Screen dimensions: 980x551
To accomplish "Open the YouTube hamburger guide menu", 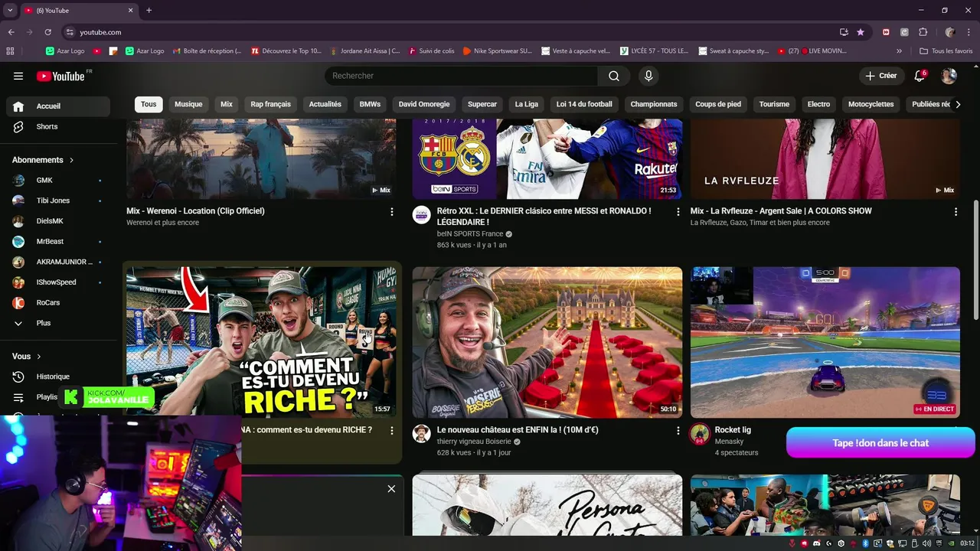I will (x=18, y=76).
